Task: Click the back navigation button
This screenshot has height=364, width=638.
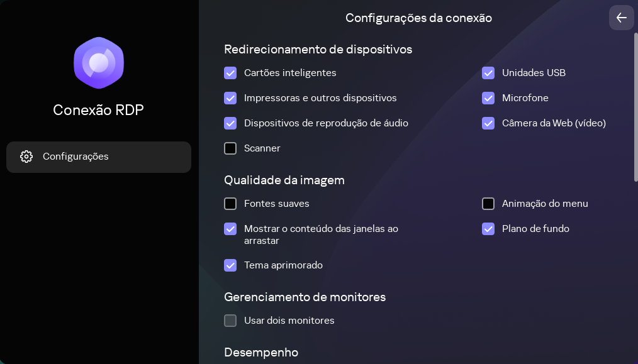Action: [x=621, y=18]
